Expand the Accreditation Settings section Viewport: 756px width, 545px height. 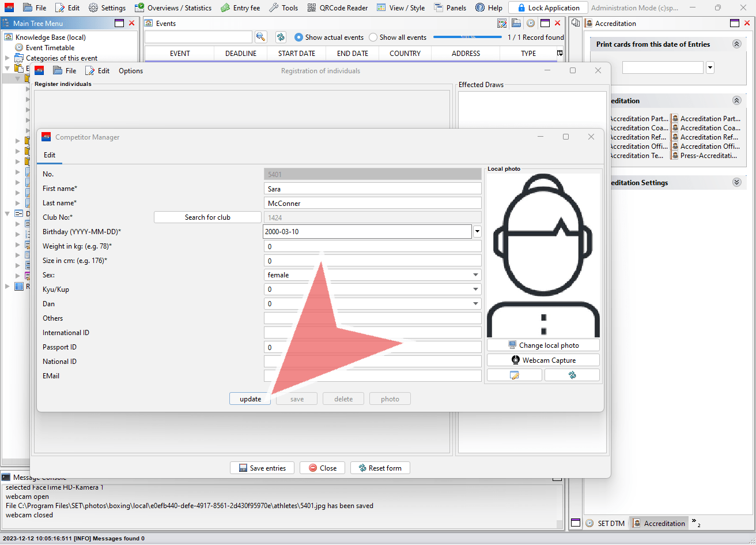736,182
